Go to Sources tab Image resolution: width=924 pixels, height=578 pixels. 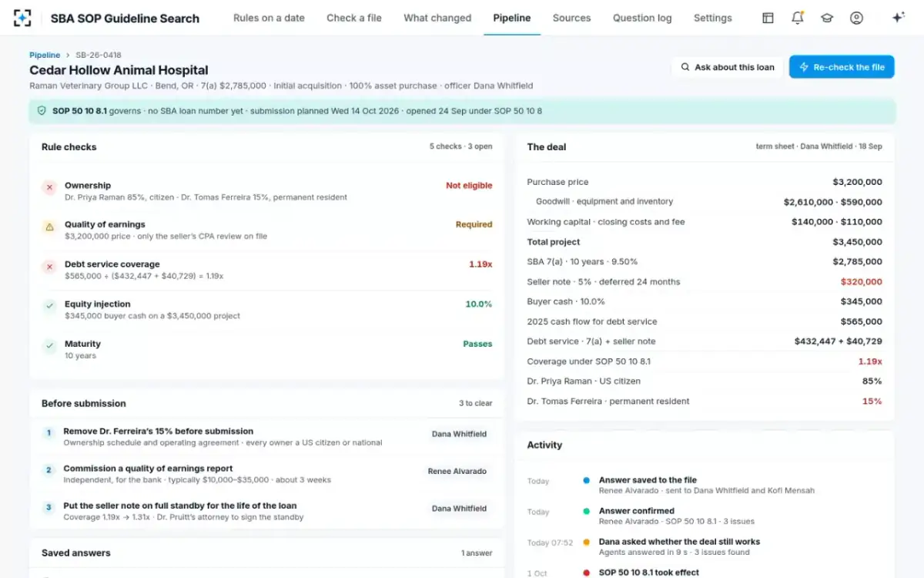click(x=572, y=18)
